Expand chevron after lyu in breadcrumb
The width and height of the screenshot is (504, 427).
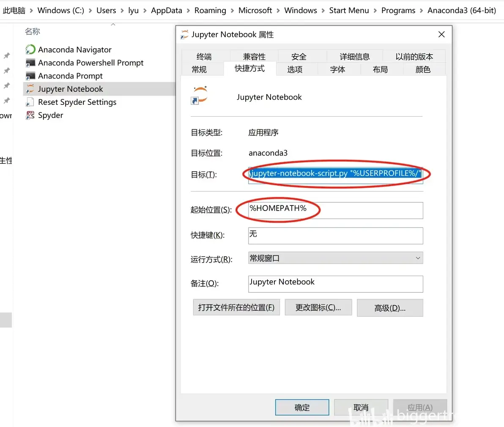(145, 11)
